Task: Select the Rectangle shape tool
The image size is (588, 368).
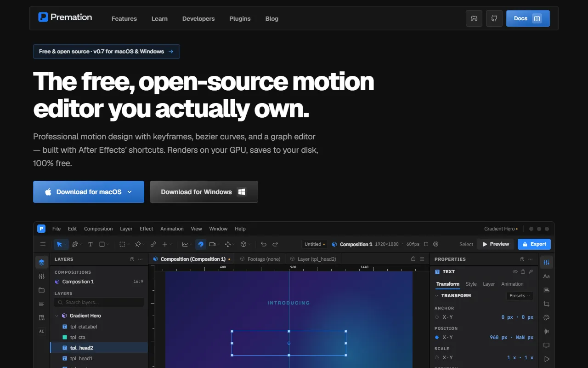Action: 102,244
